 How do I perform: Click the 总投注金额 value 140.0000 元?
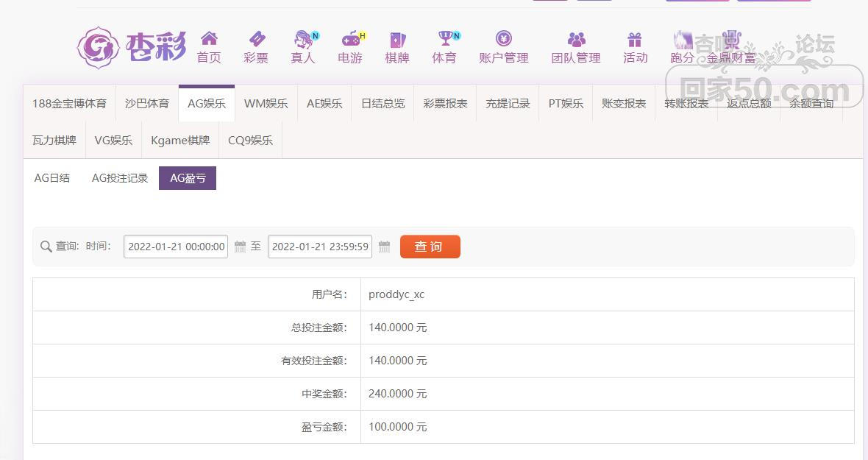397,328
